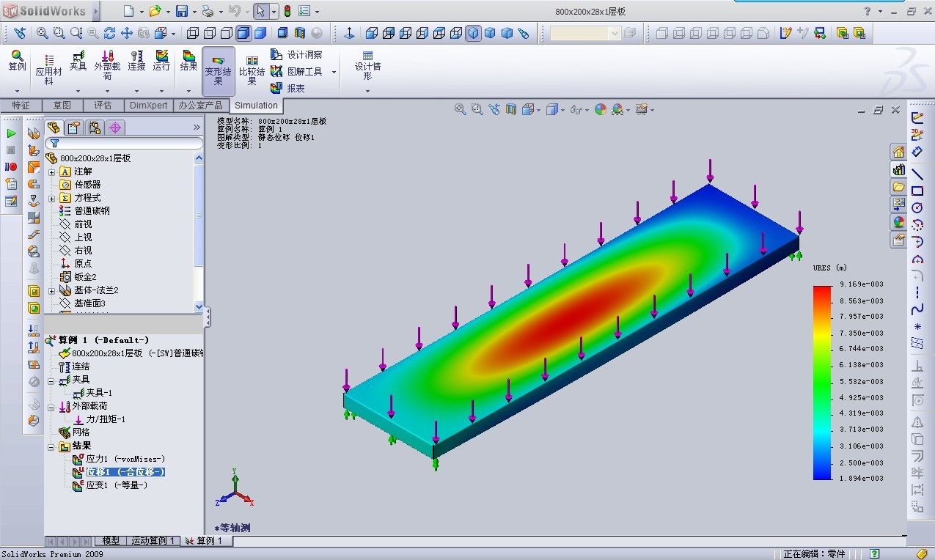Screen dimensions: 935x560
Task: Collapse the 结果 simulation tree node
Action: (x=51, y=446)
